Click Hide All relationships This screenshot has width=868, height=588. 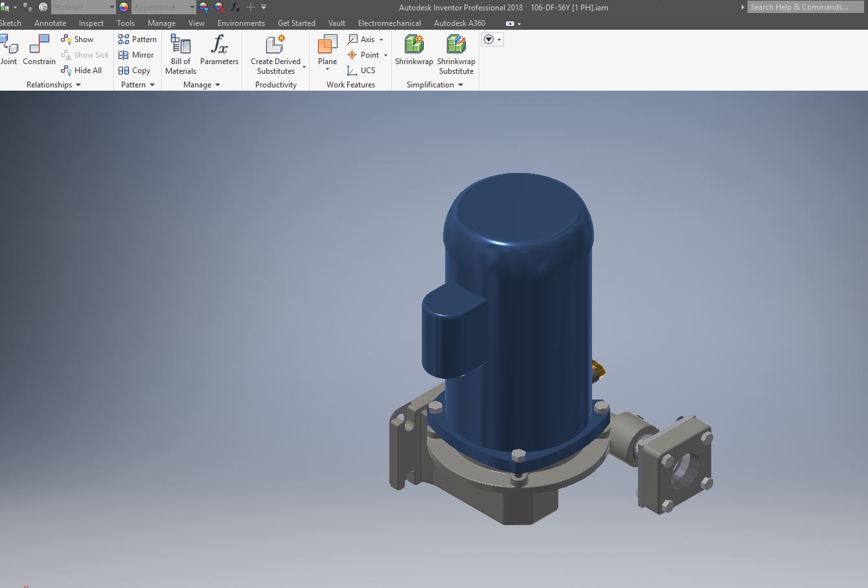point(83,71)
